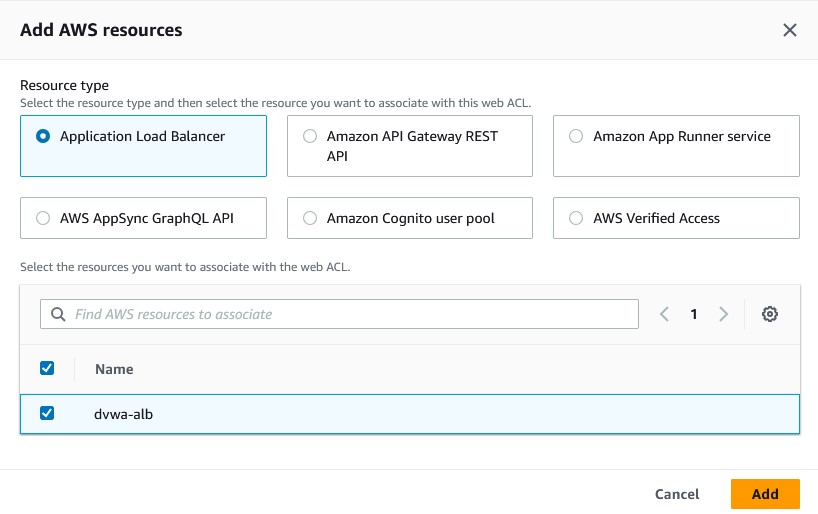The height and width of the screenshot is (514, 818).
Task: Choose Amazon App Runner service option
Action: coord(676,146)
